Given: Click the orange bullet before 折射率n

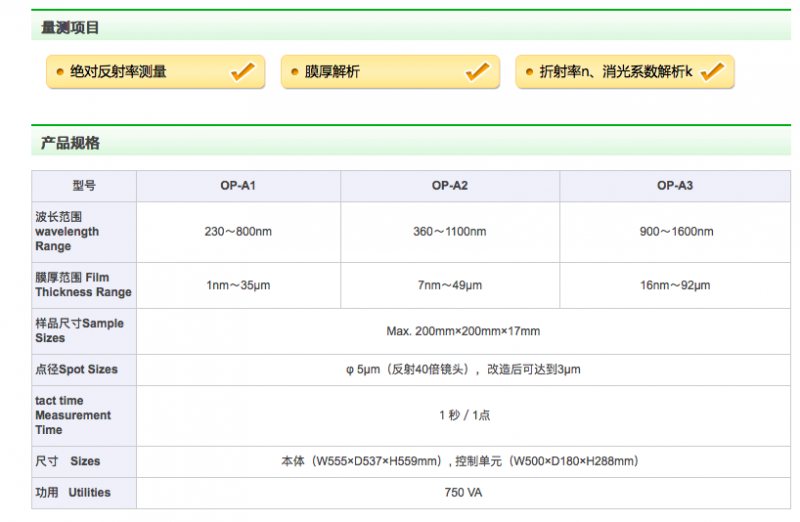Looking at the screenshot, I should [529, 72].
